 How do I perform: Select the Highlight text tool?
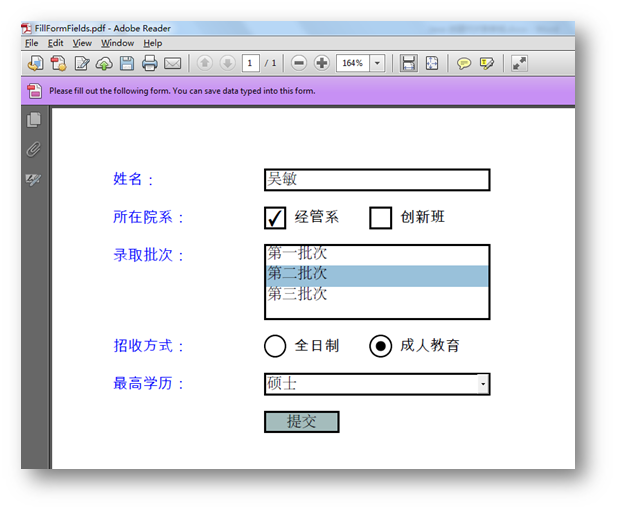pos(487,63)
